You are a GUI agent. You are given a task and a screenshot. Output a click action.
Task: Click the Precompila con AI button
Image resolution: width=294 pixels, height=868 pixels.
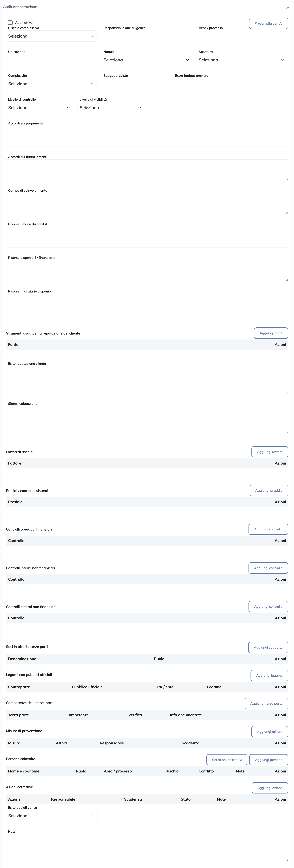pyautogui.click(x=268, y=24)
